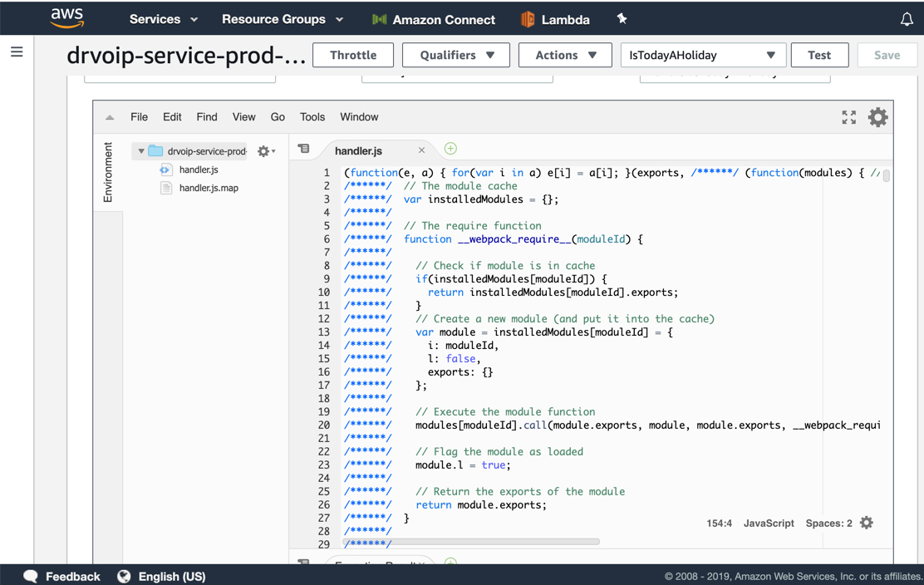Open the Services menu

coord(163,19)
